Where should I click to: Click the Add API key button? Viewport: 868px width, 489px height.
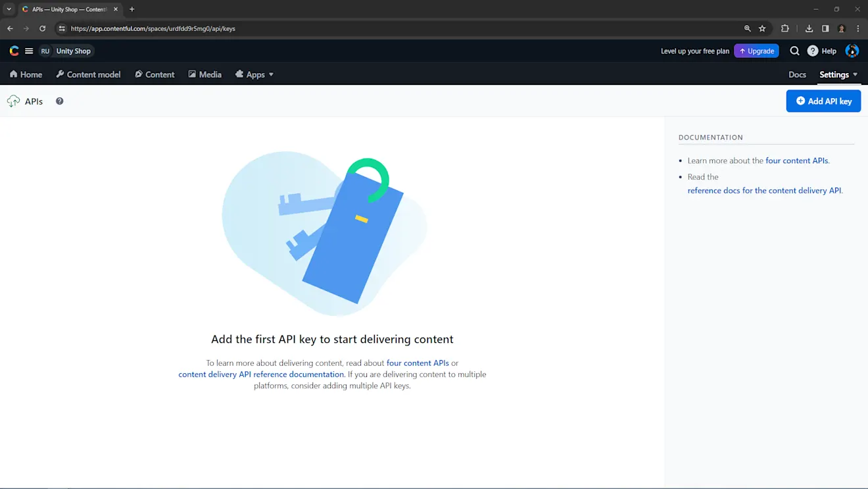click(x=823, y=101)
